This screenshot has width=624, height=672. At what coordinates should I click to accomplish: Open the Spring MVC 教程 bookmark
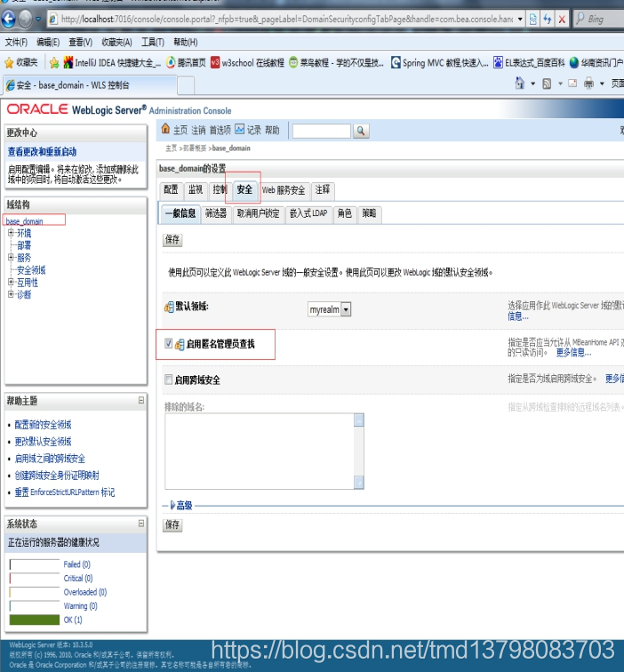coord(440,62)
